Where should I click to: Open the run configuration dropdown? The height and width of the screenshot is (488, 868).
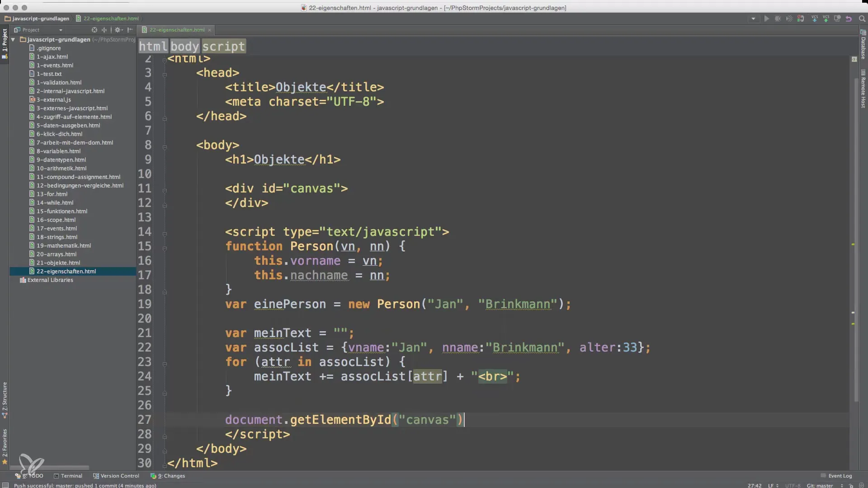pos(753,19)
